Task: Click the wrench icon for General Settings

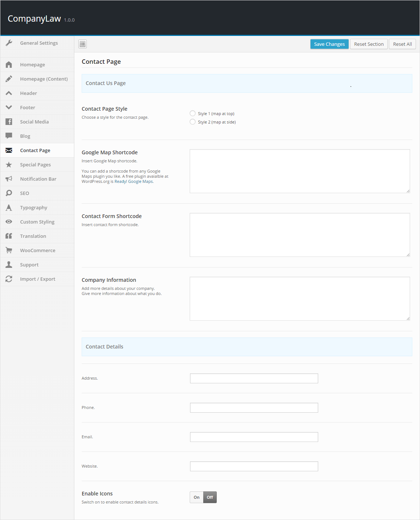Action: 9,43
